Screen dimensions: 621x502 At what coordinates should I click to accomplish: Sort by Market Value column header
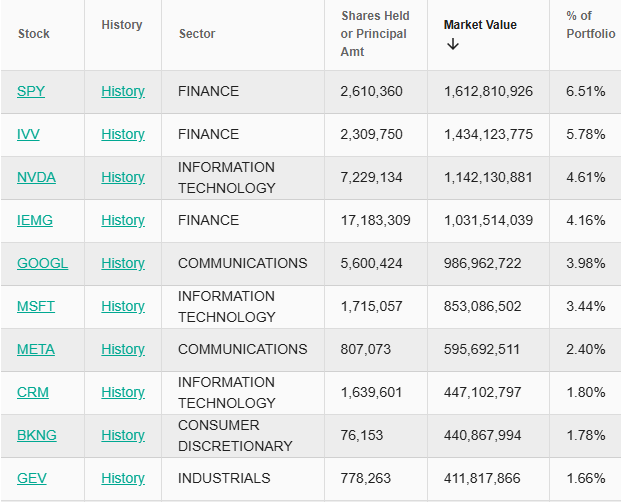click(x=480, y=25)
